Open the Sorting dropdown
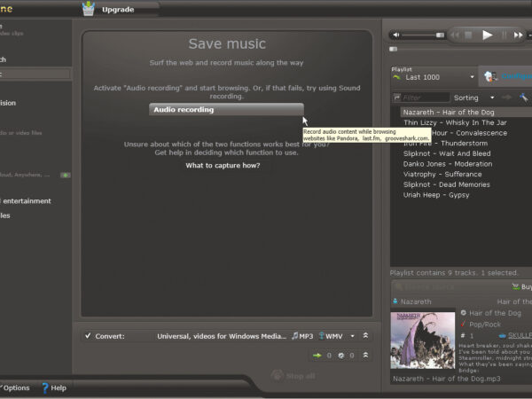This screenshot has width=532, height=399. click(492, 98)
